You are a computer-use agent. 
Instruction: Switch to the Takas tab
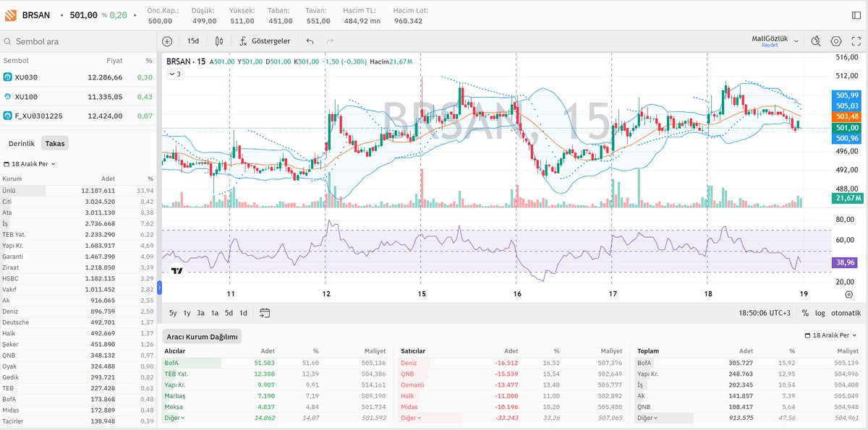(x=55, y=143)
